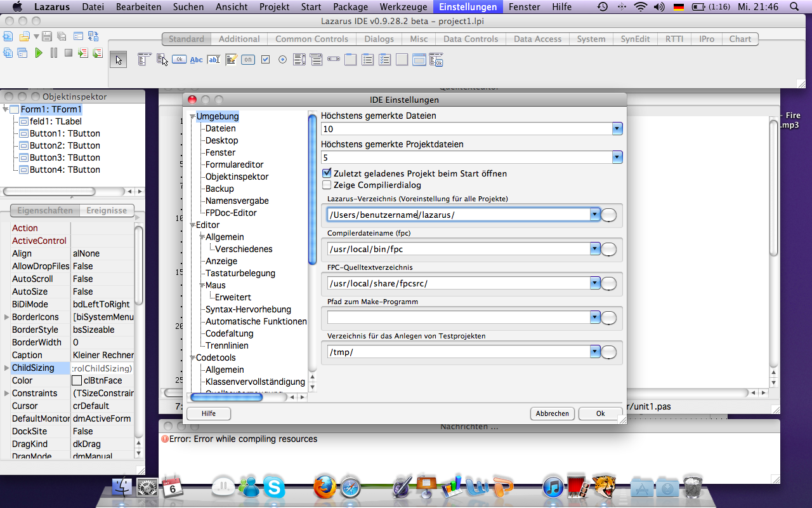812x508 pixels.
Task: Click the Hilfe button in the dialog
Action: pos(208,413)
